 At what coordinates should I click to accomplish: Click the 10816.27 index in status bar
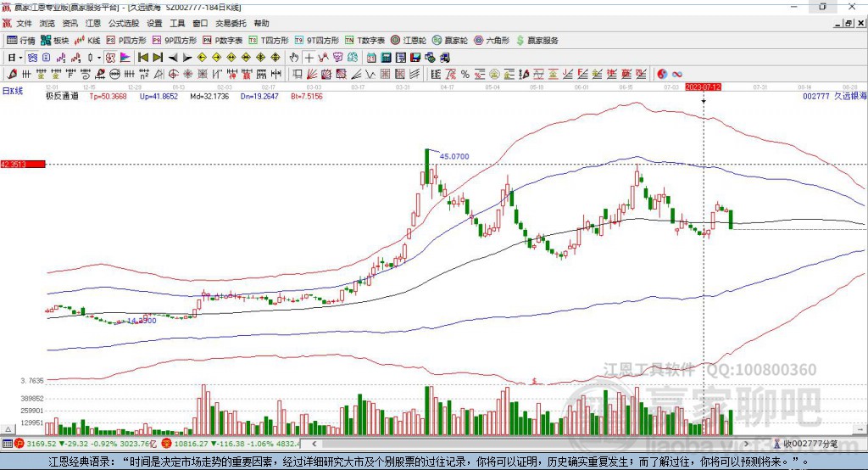click(190, 444)
